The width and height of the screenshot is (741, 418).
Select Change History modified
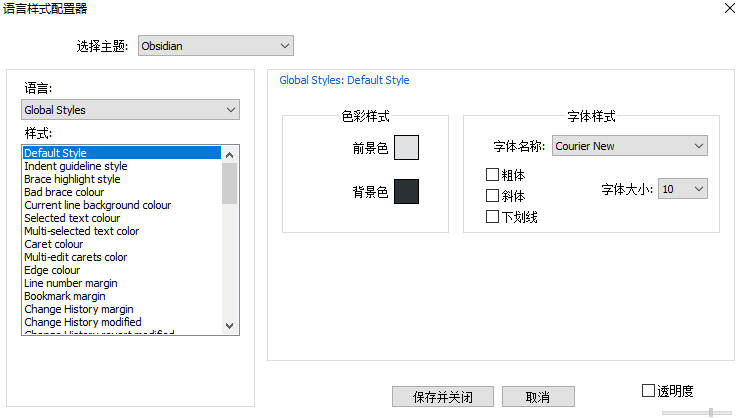(x=122, y=322)
